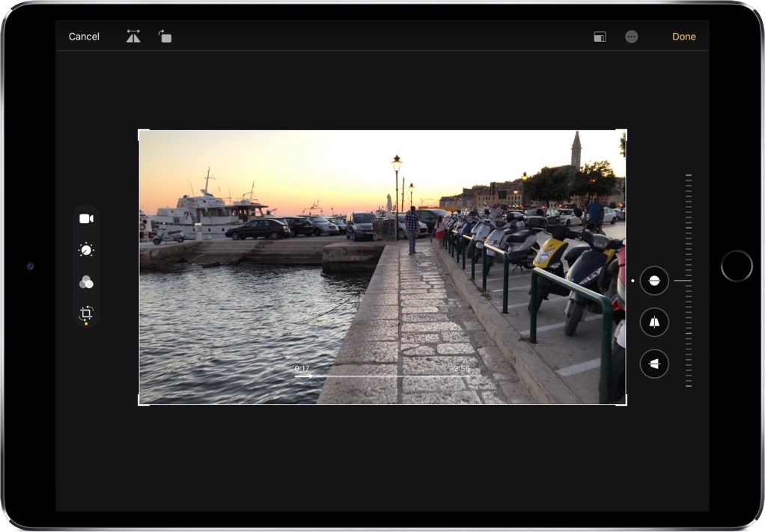Select the vertical perspective adjustment
The height and width of the screenshot is (532, 765).
point(653,322)
